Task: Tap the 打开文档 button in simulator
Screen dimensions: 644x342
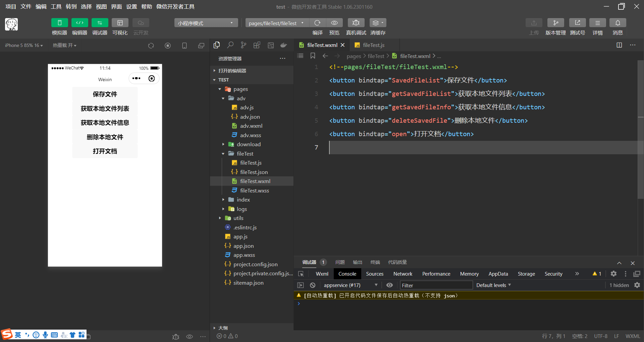Action: (105, 151)
